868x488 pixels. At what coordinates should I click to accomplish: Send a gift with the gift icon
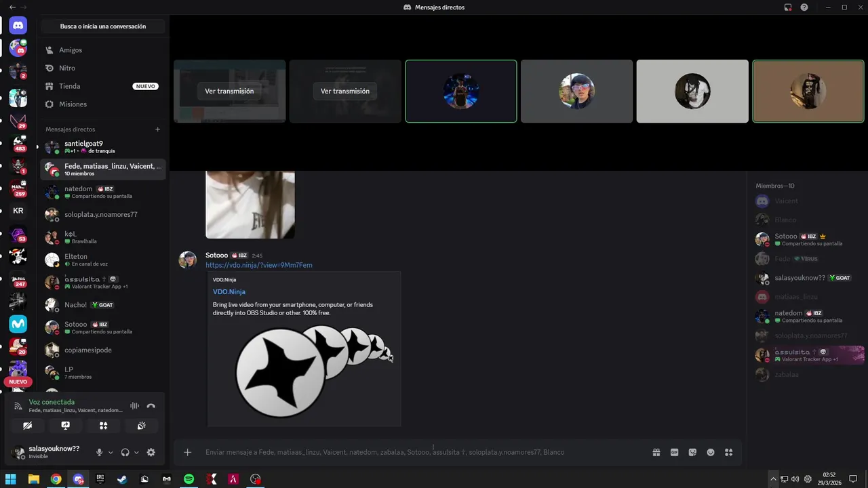click(x=656, y=452)
